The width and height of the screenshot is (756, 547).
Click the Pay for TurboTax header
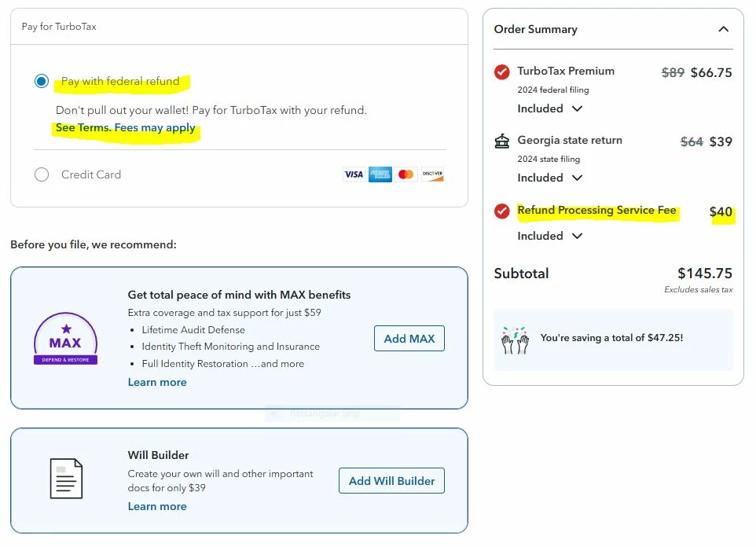point(59,27)
